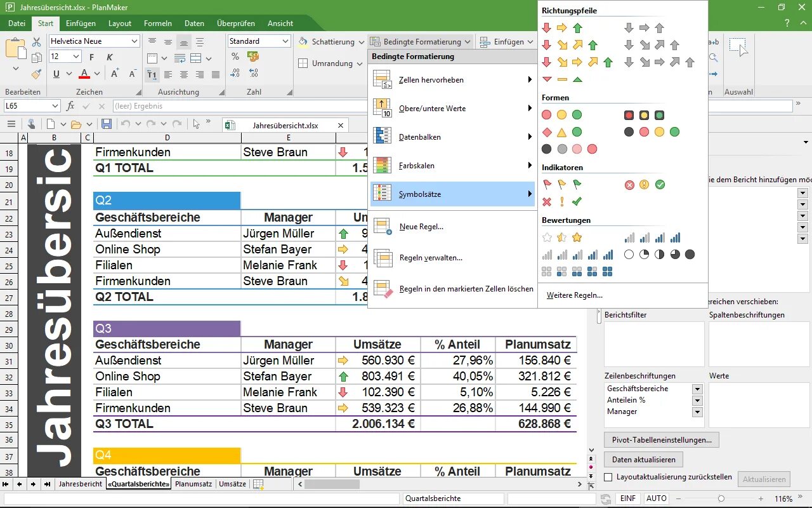The image size is (812, 508).
Task: Choose the three gray arrows icon set
Action: [x=644, y=28]
